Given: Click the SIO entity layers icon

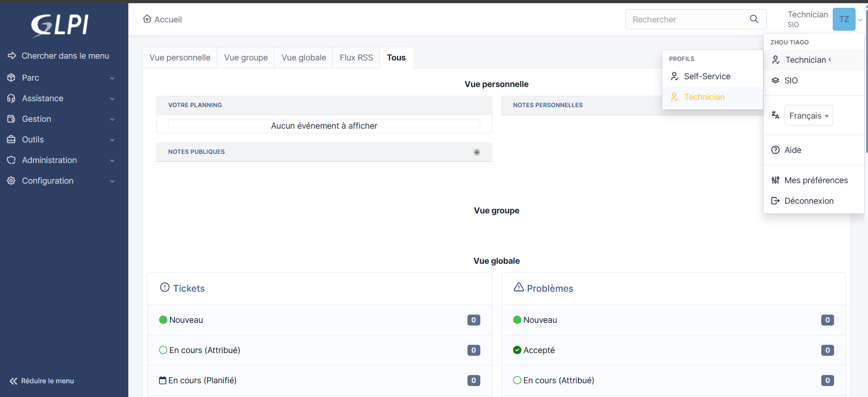Looking at the screenshot, I should 775,80.
